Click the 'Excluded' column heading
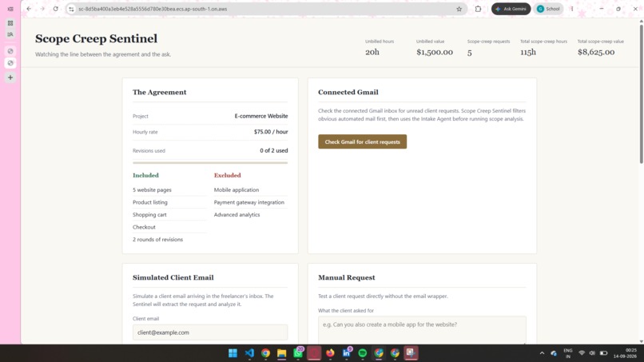This screenshot has width=644, height=362. pyautogui.click(x=227, y=176)
